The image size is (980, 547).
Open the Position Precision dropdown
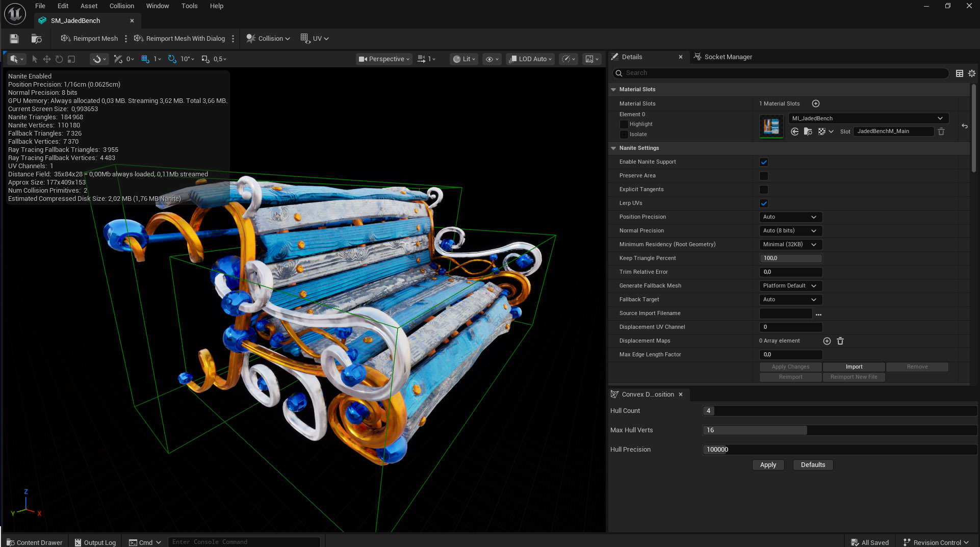790,217
